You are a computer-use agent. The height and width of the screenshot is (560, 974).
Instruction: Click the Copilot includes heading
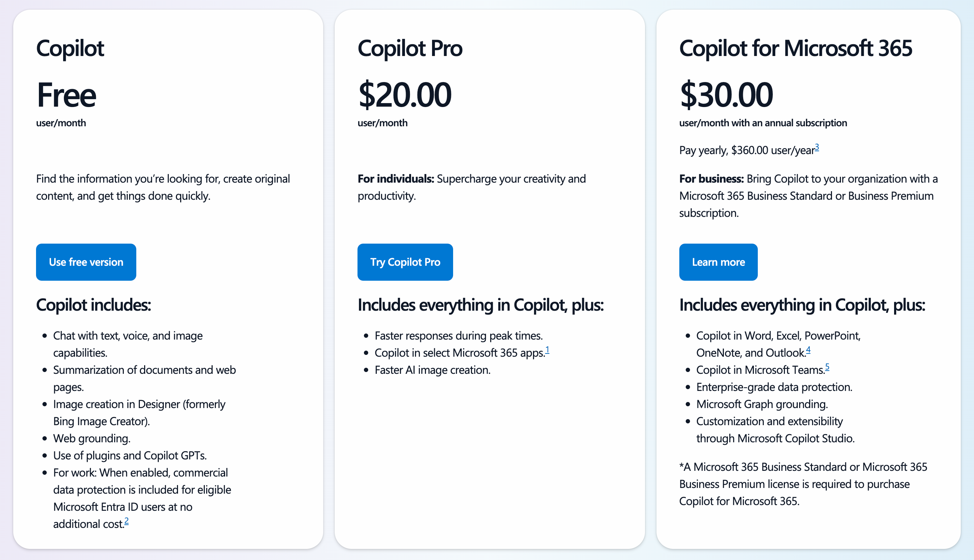coord(94,305)
